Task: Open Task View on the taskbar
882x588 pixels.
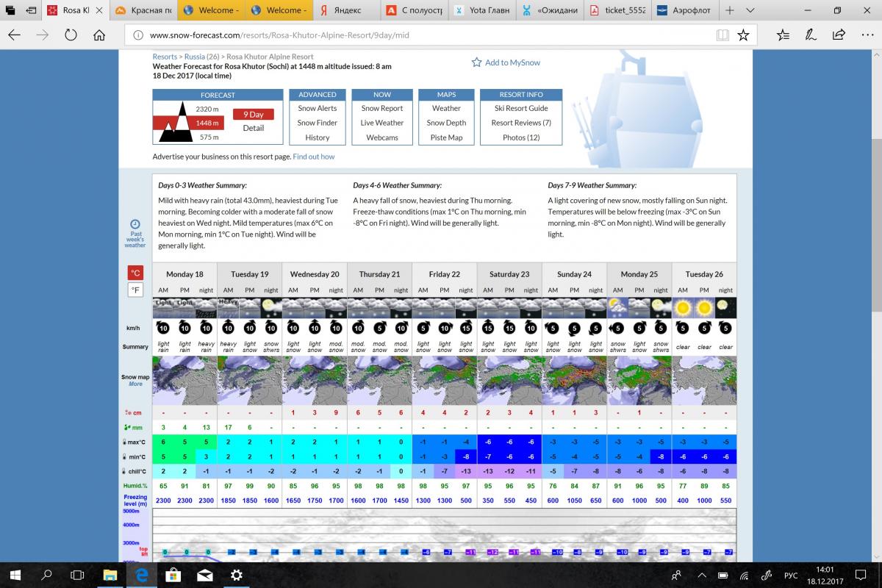Action: [x=77, y=574]
